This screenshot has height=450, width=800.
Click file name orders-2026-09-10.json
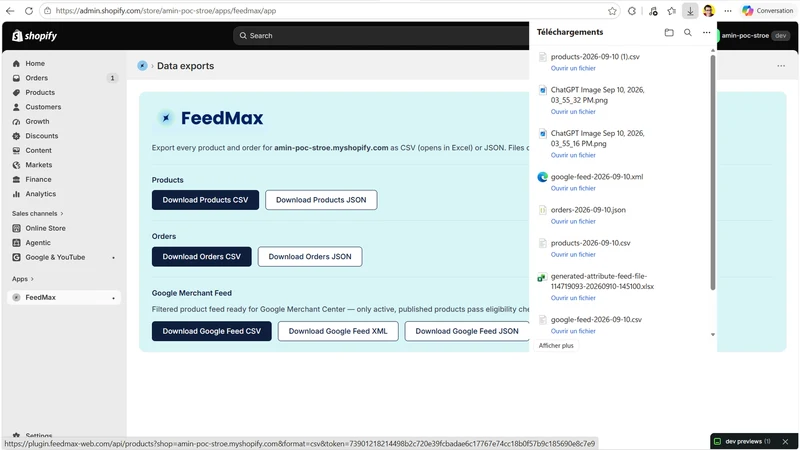tap(588, 210)
